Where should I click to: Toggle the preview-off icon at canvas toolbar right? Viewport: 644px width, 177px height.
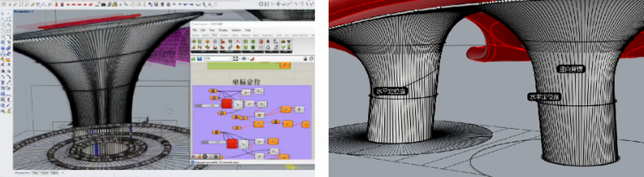click(305, 59)
